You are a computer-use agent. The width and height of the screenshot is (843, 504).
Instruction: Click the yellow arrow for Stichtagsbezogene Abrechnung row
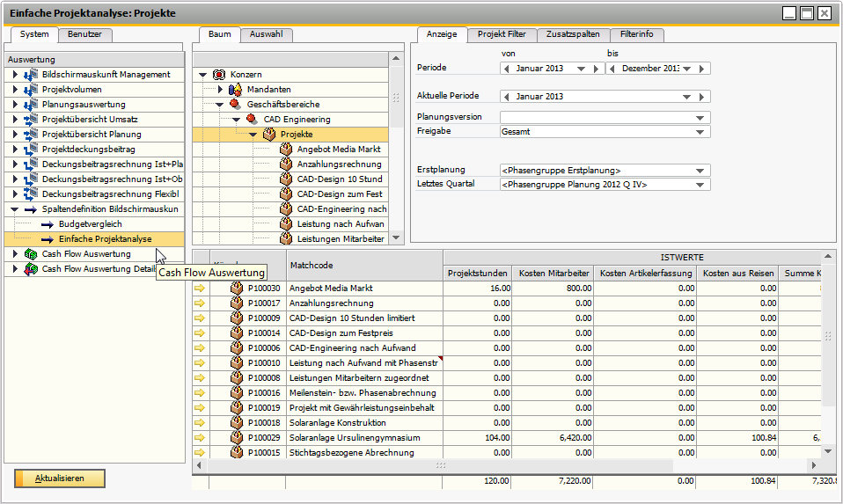(199, 453)
